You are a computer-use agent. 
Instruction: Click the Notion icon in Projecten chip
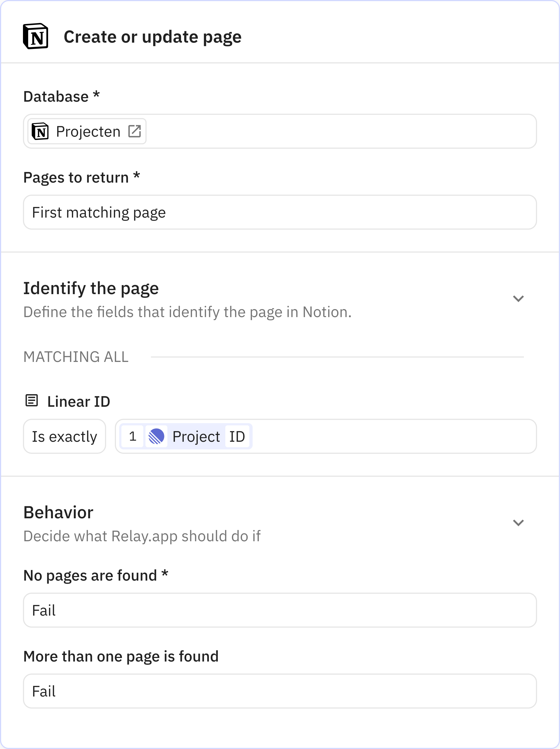(40, 131)
